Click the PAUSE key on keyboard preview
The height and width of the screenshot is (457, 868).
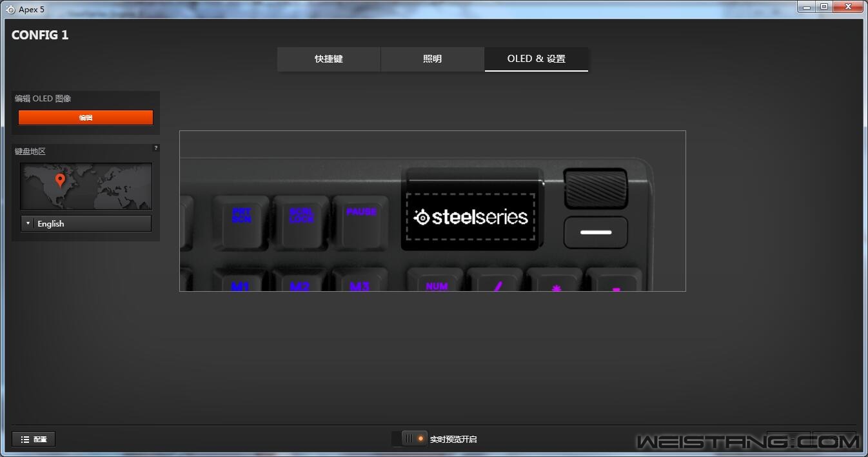coord(360,221)
